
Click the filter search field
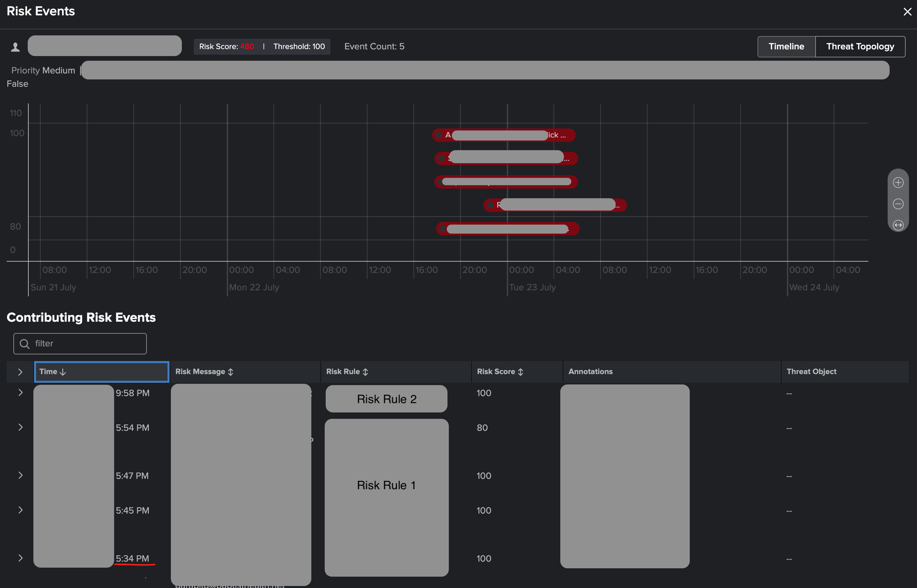(x=80, y=343)
